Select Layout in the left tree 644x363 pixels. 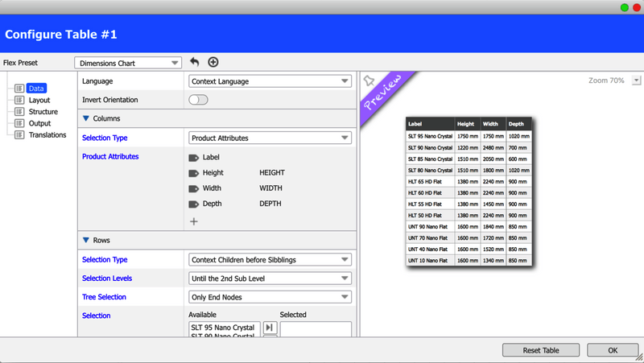tap(39, 100)
